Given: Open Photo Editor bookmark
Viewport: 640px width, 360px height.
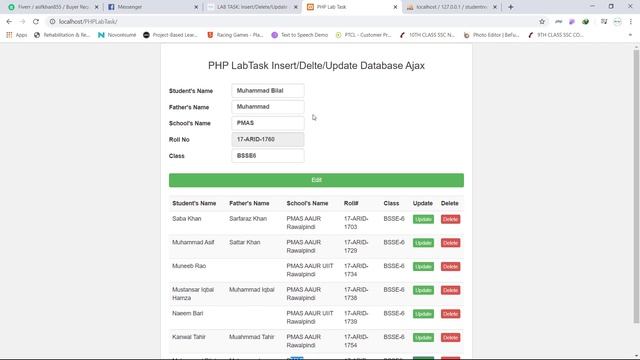Looking at the screenshot, I should tap(491, 35).
